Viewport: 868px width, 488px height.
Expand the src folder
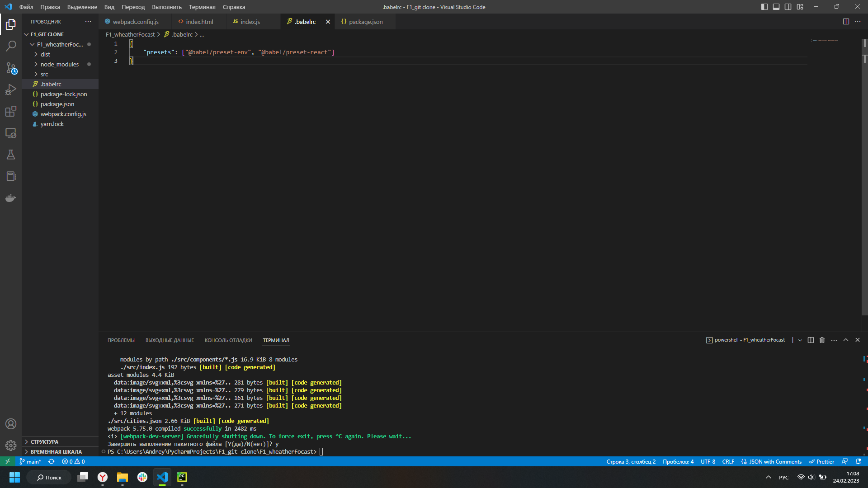coord(60,74)
